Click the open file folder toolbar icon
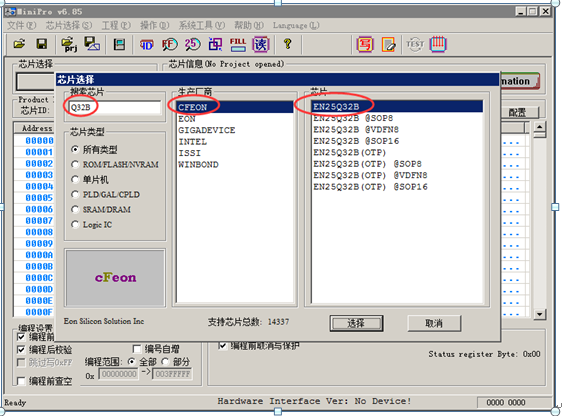The image size is (562, 416). (x=19, y=44)
